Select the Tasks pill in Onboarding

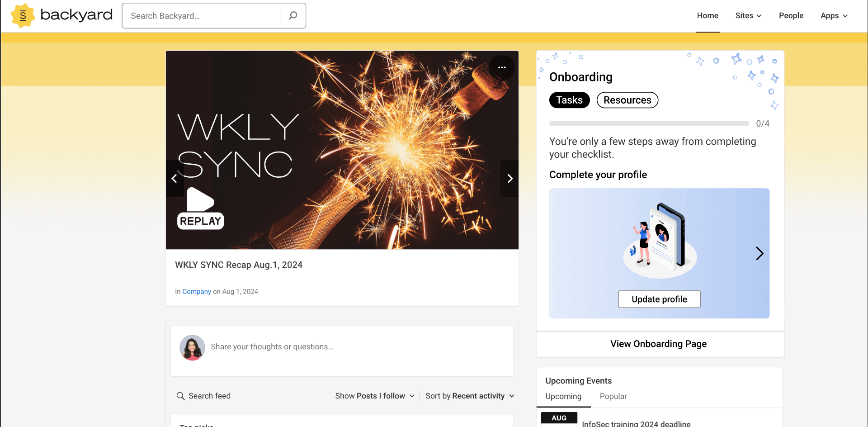point(569,100)
